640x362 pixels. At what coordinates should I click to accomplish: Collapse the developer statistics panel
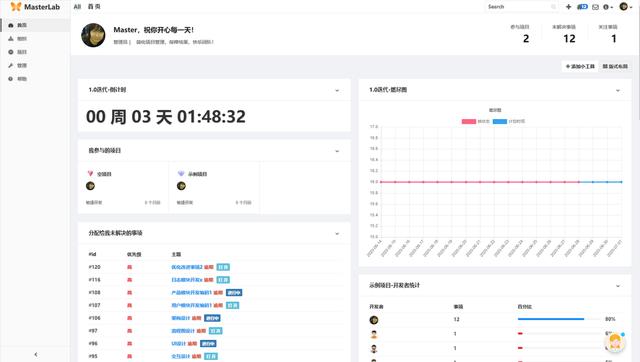pos(618,286)
